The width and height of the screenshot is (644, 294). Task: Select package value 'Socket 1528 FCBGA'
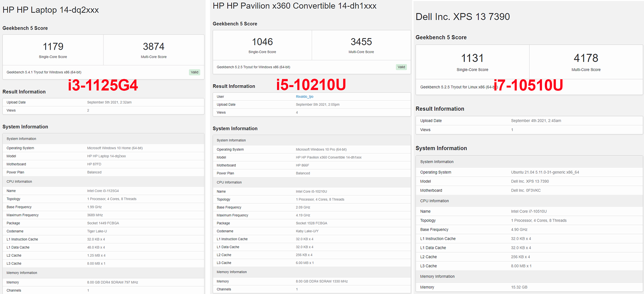pyautogui.click(x=311, y=223)
